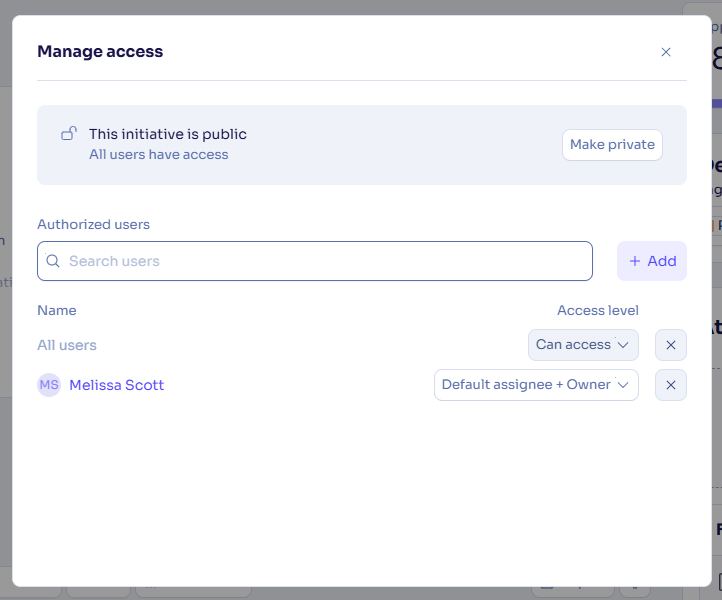Click the Access level column header
Image resolution: width=722 pixels, height=600 pixels.
click(x=598, y=310)
